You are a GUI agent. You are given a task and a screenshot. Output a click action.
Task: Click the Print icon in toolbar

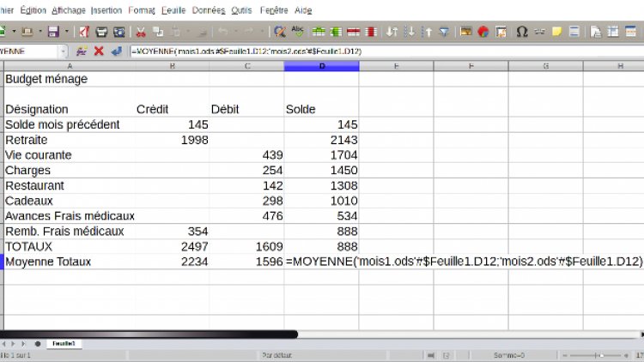(x=102, y=32)
